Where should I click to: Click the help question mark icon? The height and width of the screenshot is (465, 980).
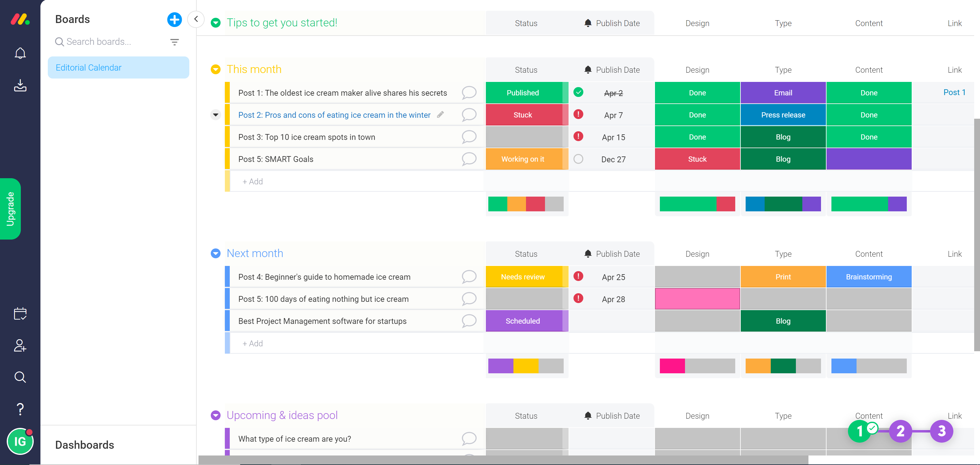[20, 409]
